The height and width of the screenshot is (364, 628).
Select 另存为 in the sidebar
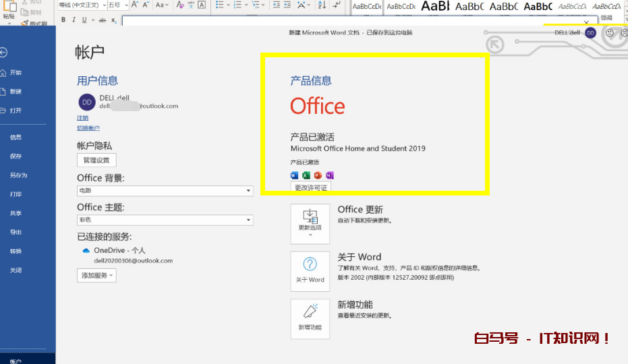18,175
